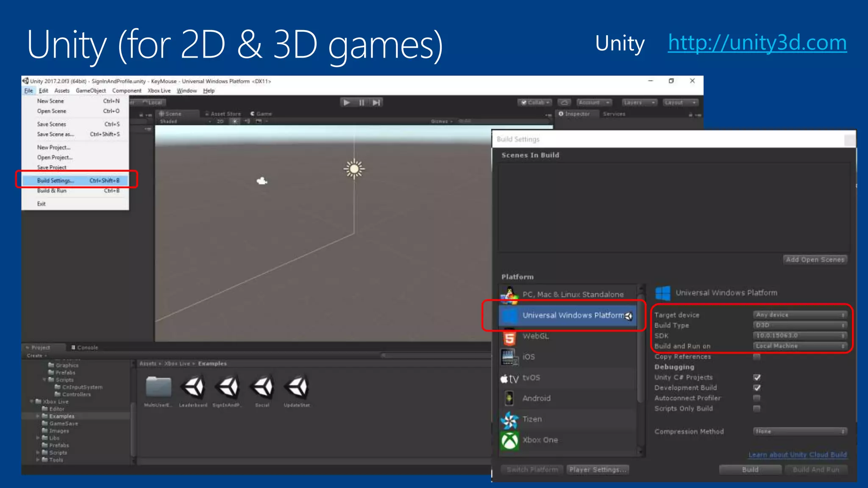This screenshot has width=868, height=488.
Task: Toggle the scene lighting button
Action: tap(234, 121)
